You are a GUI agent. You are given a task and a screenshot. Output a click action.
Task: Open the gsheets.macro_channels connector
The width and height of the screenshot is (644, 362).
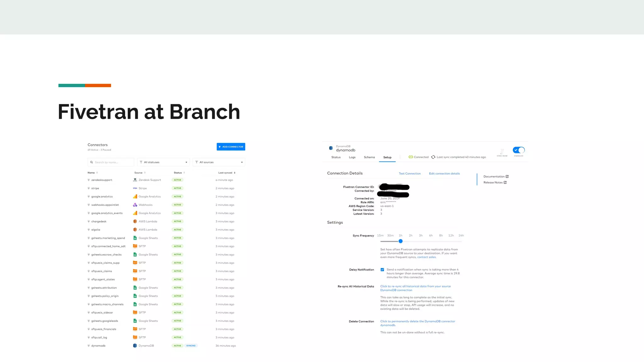[166, 304]
